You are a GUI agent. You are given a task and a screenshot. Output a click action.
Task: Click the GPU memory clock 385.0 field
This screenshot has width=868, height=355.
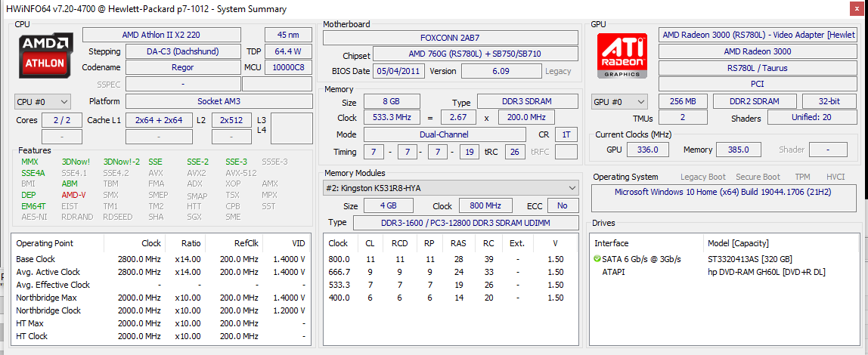[x=739, y=150]
